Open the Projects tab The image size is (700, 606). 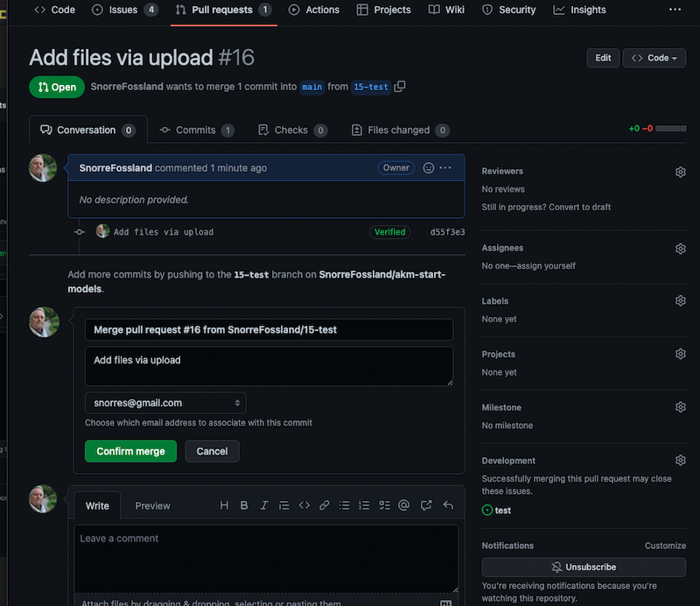click(x=383, y=10)
